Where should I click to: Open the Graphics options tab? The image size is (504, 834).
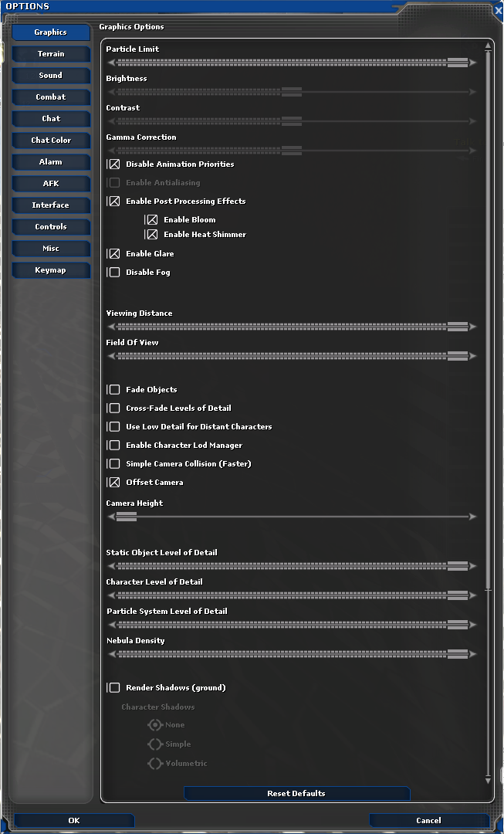(x=50, y=32)
